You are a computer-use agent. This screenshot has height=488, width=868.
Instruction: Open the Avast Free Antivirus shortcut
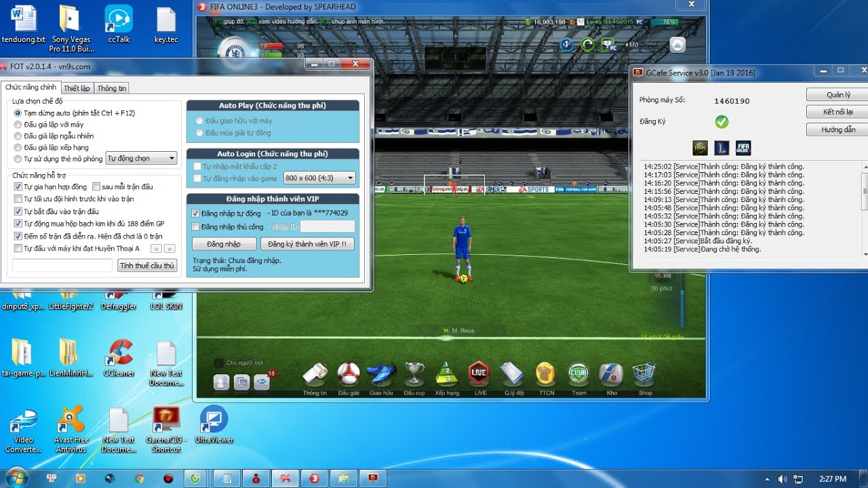coord(71,428)
